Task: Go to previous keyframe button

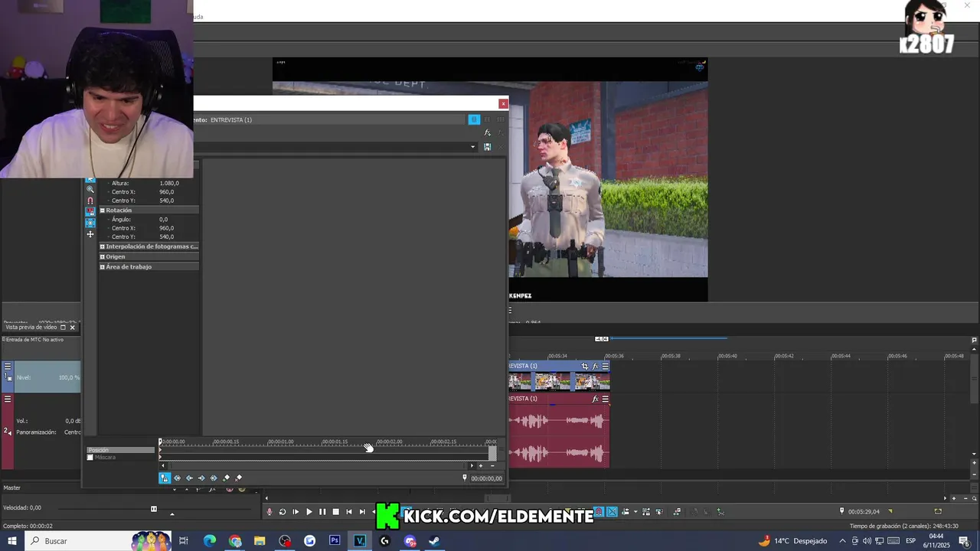Action: [x=190, y=478]
